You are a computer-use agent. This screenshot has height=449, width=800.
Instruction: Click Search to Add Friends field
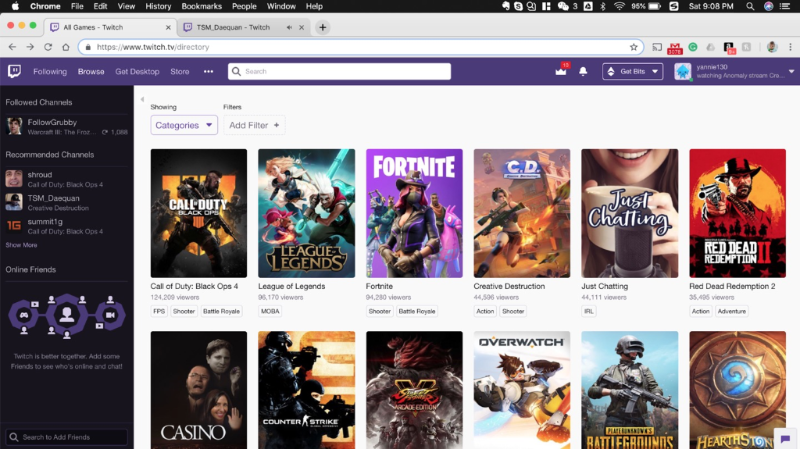click(x=66, y=437)
